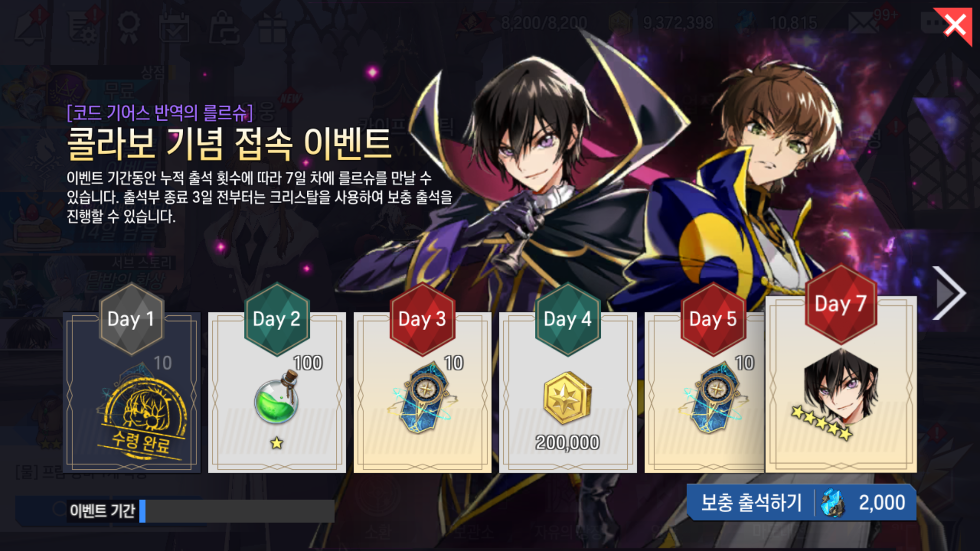Image resolution: width=980 pixels, height=551 pixels.
Task: Tap the crystal icon on attendance button
Action: 833,503
